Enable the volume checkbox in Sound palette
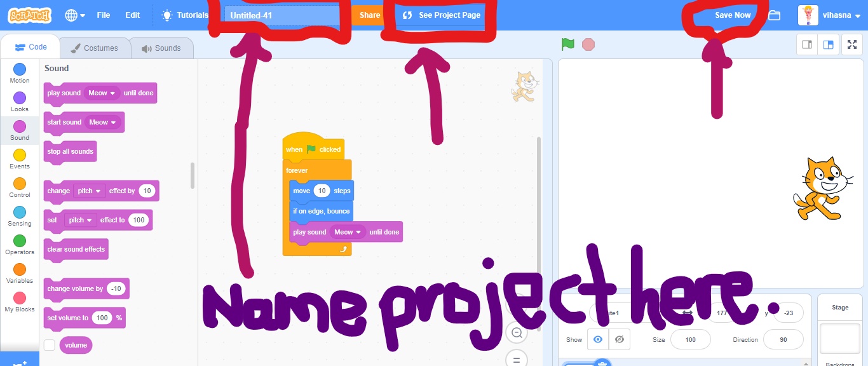Viewport: 868px width, 366px height. (49, 345)
